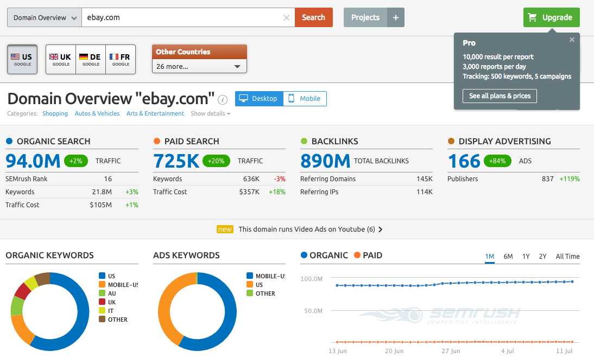This screenshot has height=364, width=594.
Task: Click the BACKLINKS section heading
Action: pos(335,142)
